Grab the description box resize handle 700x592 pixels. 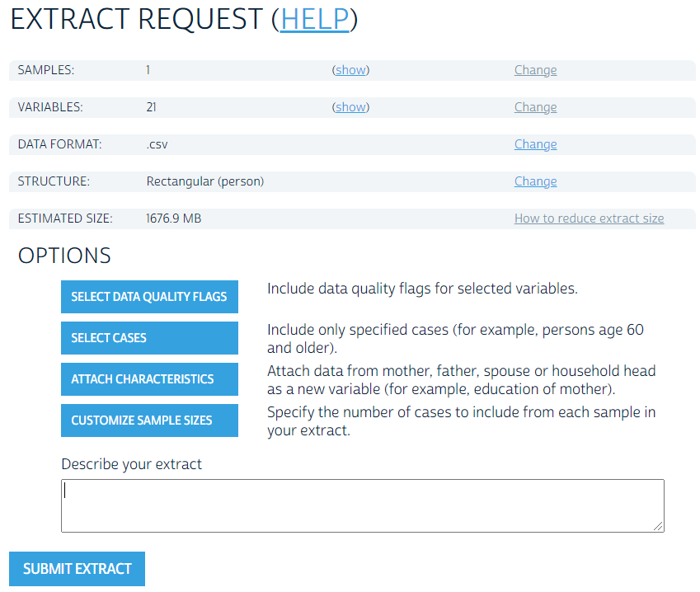pyautogui.click(x=659, y=526)
